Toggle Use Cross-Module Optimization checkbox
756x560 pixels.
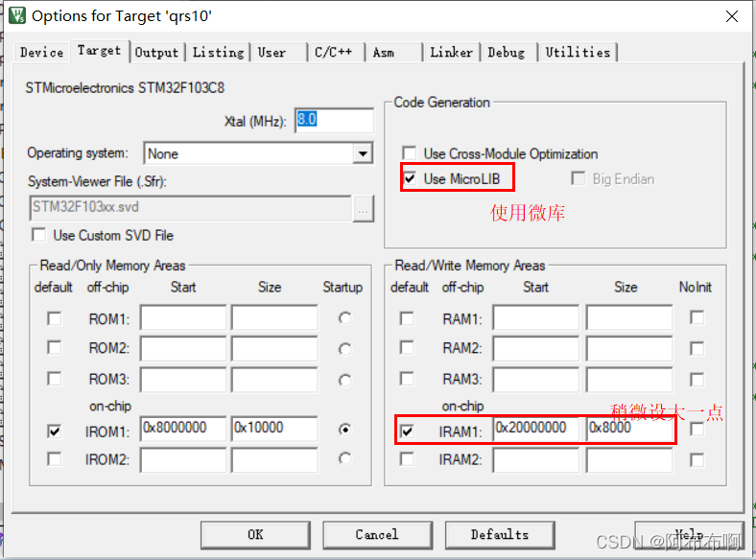[410, 153]
